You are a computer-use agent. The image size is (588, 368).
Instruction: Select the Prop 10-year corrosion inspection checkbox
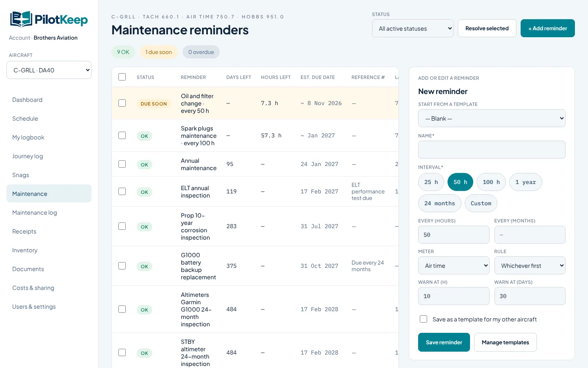coord(122,226)
